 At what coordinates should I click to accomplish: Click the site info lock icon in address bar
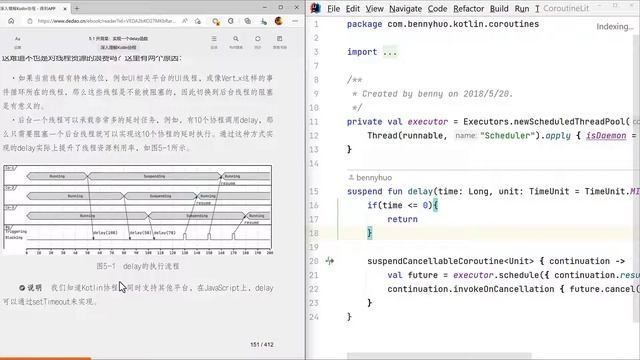(x=30, y=21)
